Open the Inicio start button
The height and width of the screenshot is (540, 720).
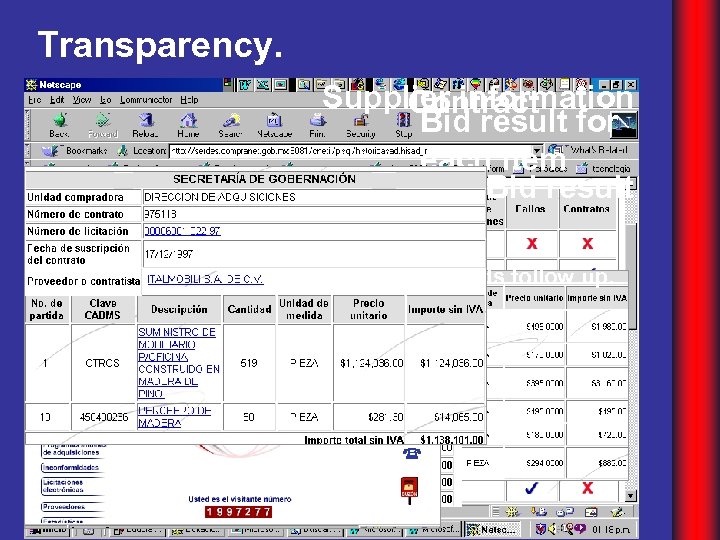[x=47, y=530]
